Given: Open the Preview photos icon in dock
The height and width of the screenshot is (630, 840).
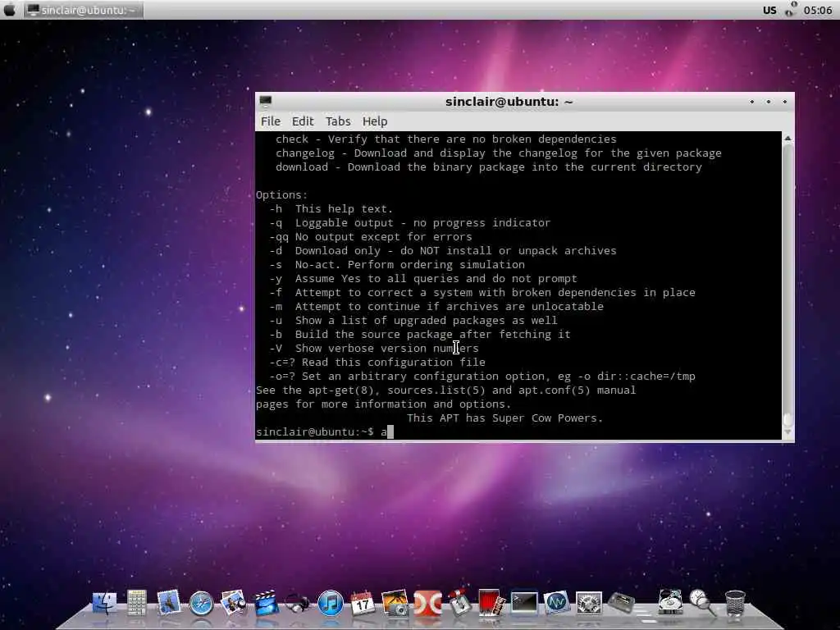Looking at the screenshot, I should tap(234, 602).
